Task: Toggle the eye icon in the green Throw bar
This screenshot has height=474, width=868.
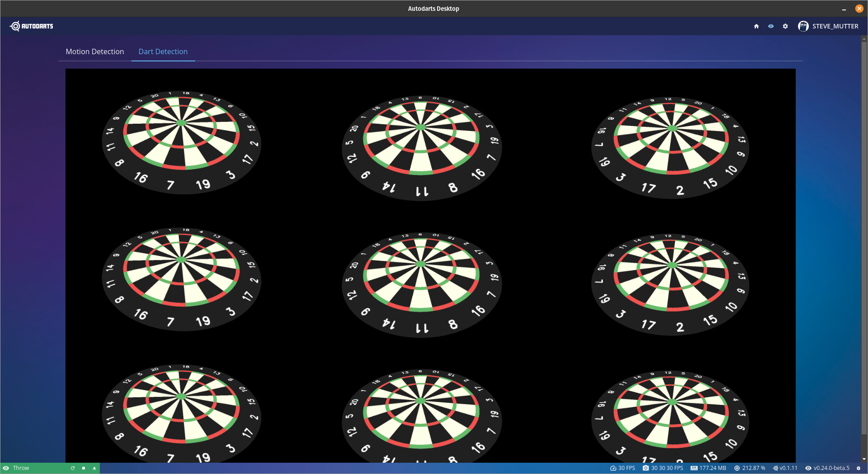Action: [x=6, y=468]
